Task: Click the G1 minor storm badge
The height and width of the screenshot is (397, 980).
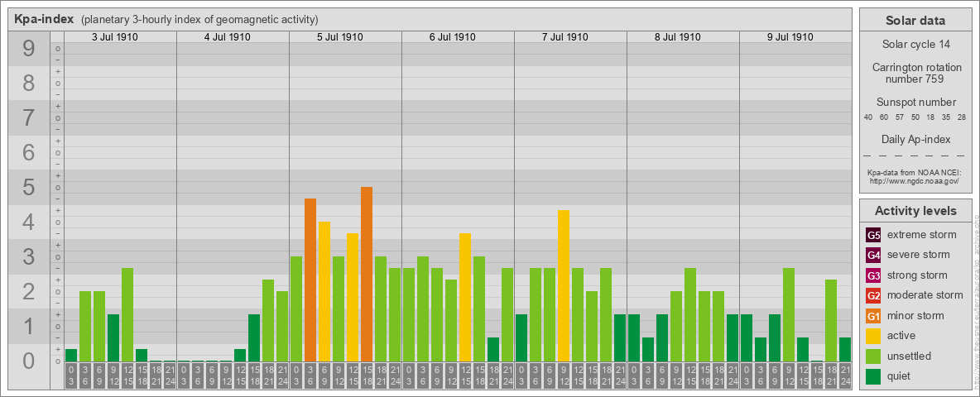Action: point(873,316)
